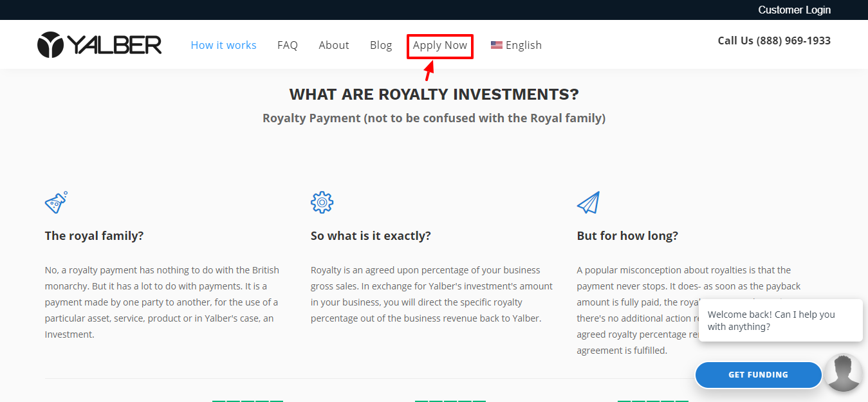
Task: Click the paper plane icon above 'But for how long?'
Action: [x=588, y=201]
